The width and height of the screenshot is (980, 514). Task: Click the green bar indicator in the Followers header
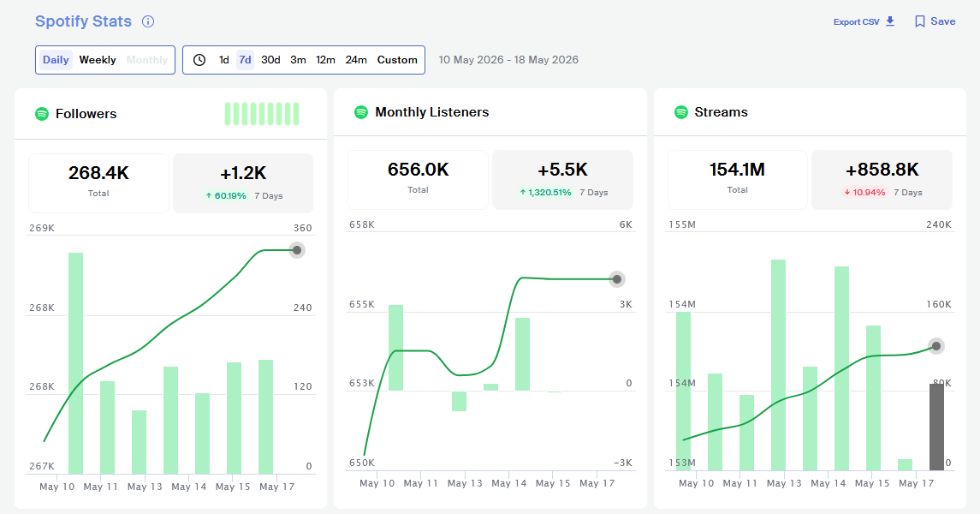[262, 114]
